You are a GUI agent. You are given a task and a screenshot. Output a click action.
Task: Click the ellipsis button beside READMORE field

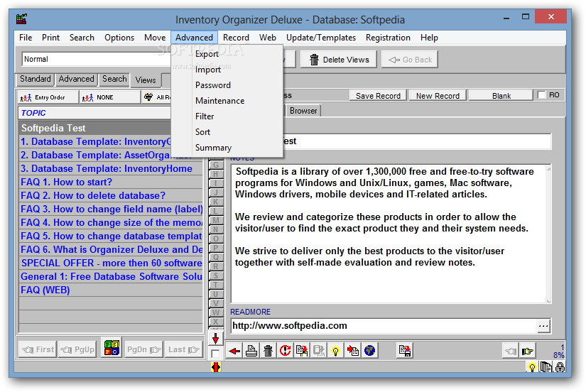(x=543, y=326)
